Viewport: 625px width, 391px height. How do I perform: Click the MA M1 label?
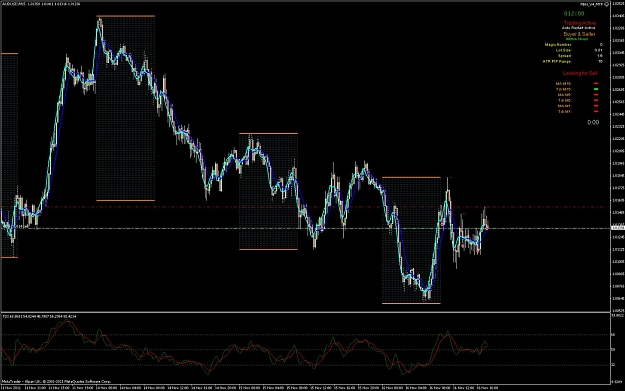coord(564,106)
